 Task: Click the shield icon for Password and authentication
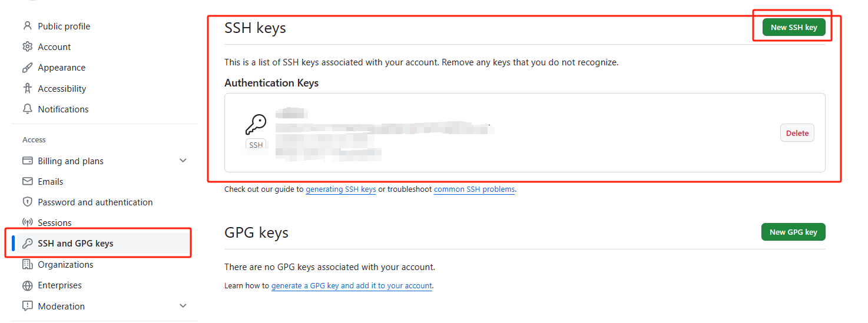(x=27, y=202)
